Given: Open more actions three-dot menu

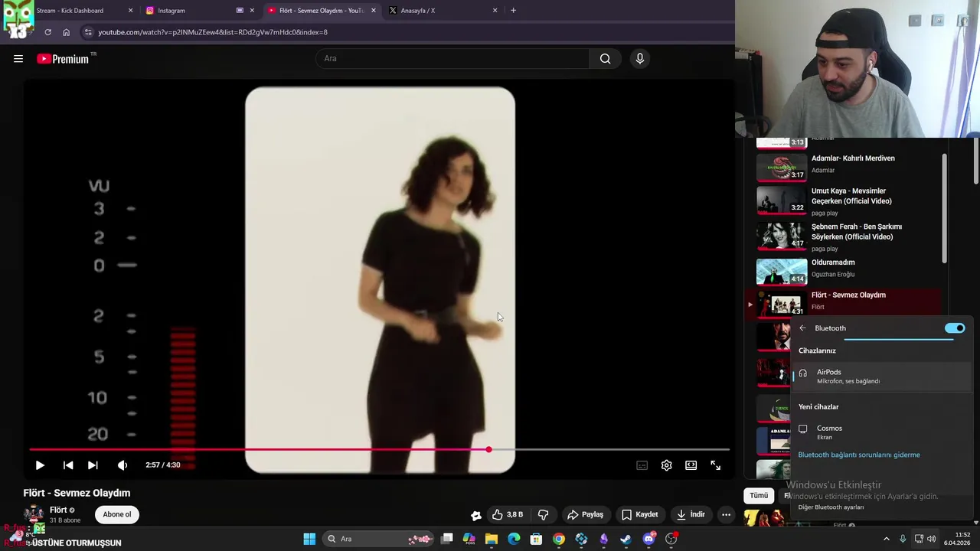Looking at the screenshot, I should click(x=726, y=514).
